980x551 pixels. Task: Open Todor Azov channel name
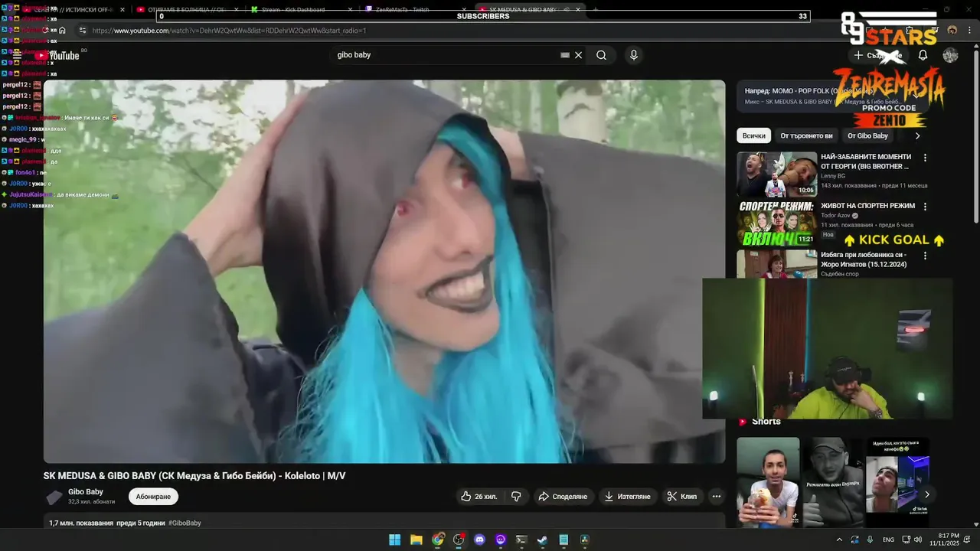coord(835,216)
